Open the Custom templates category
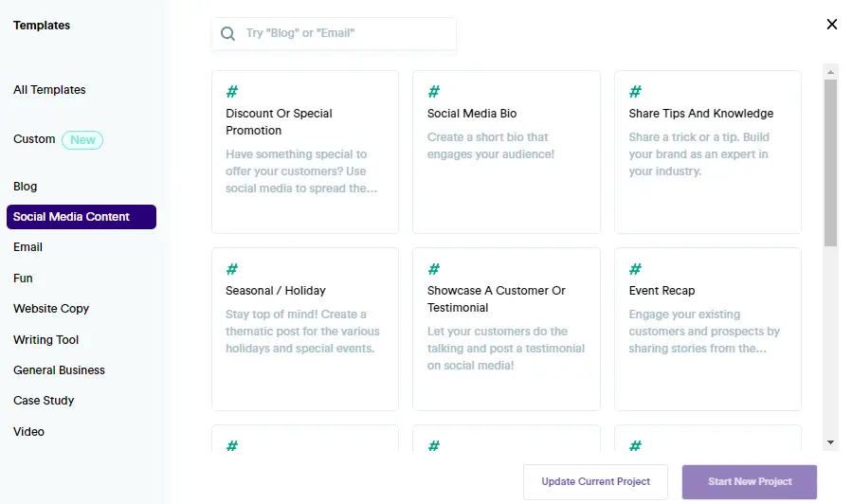The width and height of the screenshot is (852, 504). coord(34,139)
